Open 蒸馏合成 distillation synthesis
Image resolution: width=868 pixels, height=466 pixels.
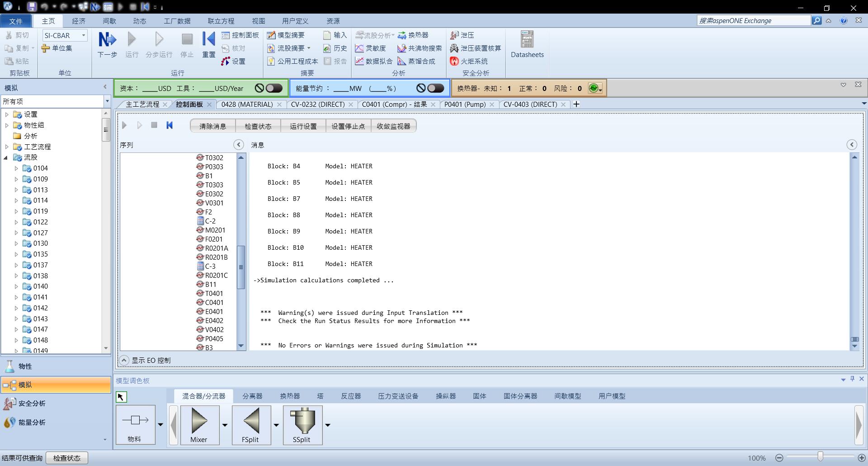pyautogui.click(x=416, y=61)
